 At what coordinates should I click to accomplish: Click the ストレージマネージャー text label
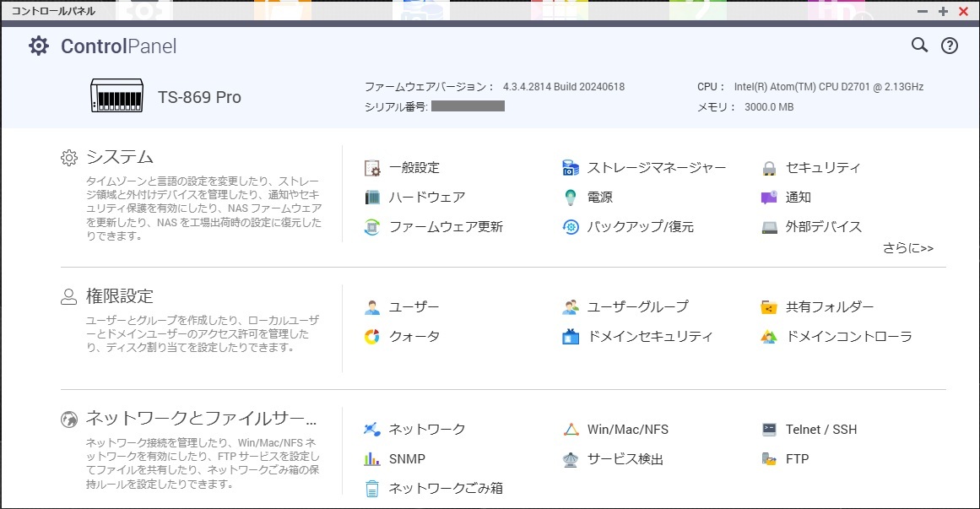pyautogui.click(x=656, y=168)
